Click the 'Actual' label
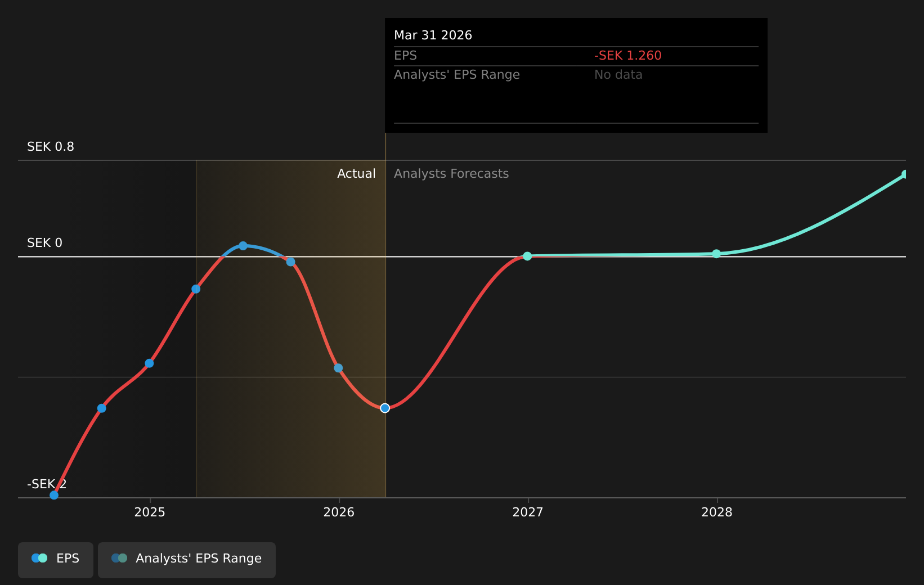 pos(356,174)
